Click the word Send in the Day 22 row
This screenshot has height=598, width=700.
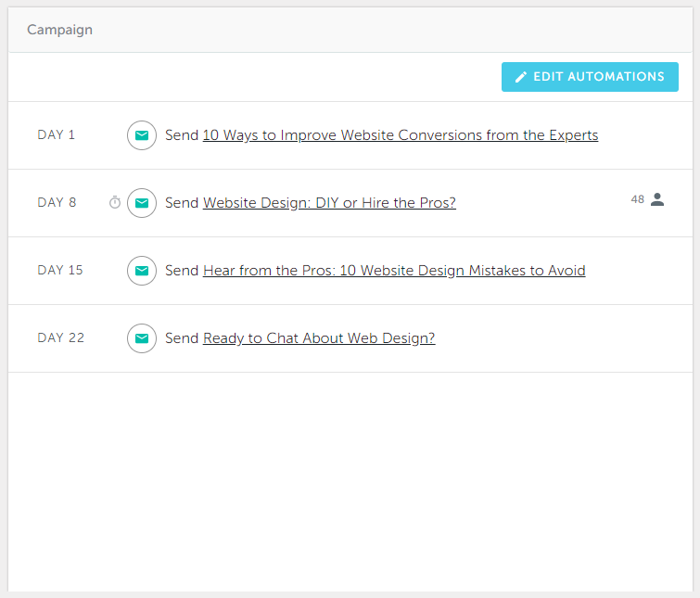pos(182,338)
